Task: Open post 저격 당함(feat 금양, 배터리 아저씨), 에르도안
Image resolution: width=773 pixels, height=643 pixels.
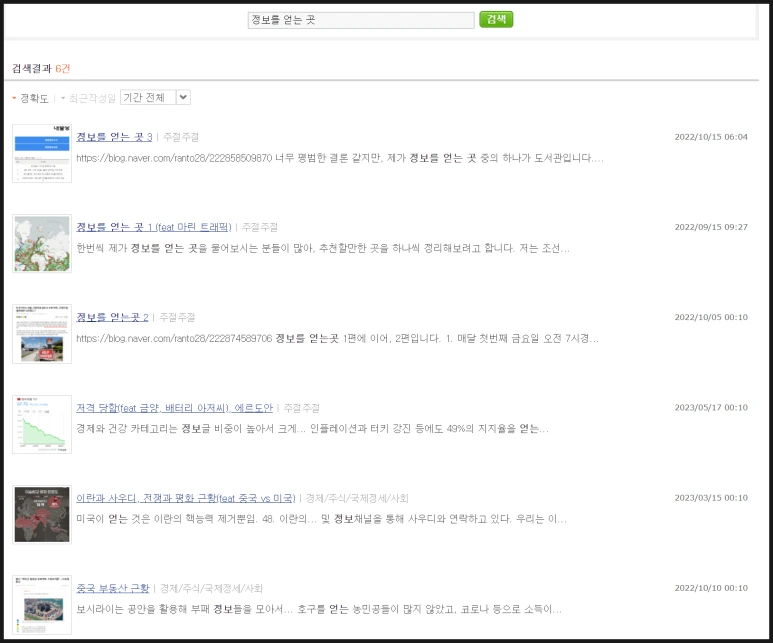Action: (175, 408)
